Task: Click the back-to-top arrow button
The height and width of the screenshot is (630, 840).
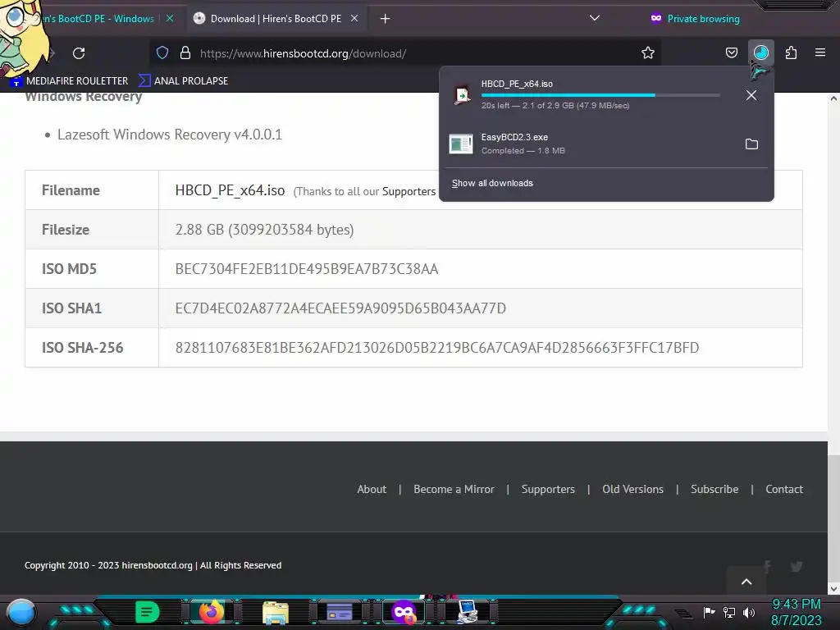Action: pyautogui.click(x=746, y=582)
